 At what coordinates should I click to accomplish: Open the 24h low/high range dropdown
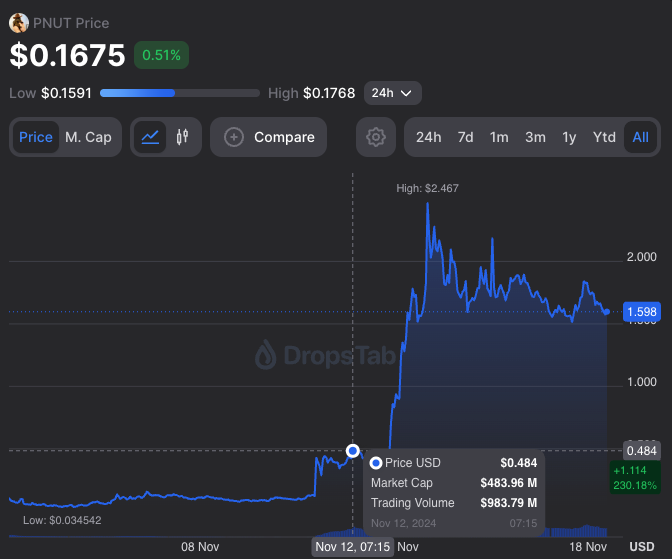click(x=393, y=93)
